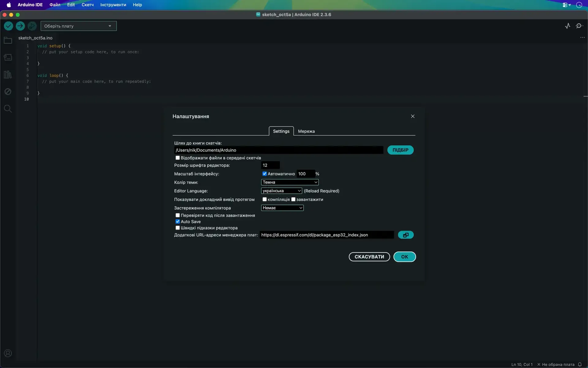Open the Serial Plotter icon
This screenshot has width=588, height=368.
[567, 26]
